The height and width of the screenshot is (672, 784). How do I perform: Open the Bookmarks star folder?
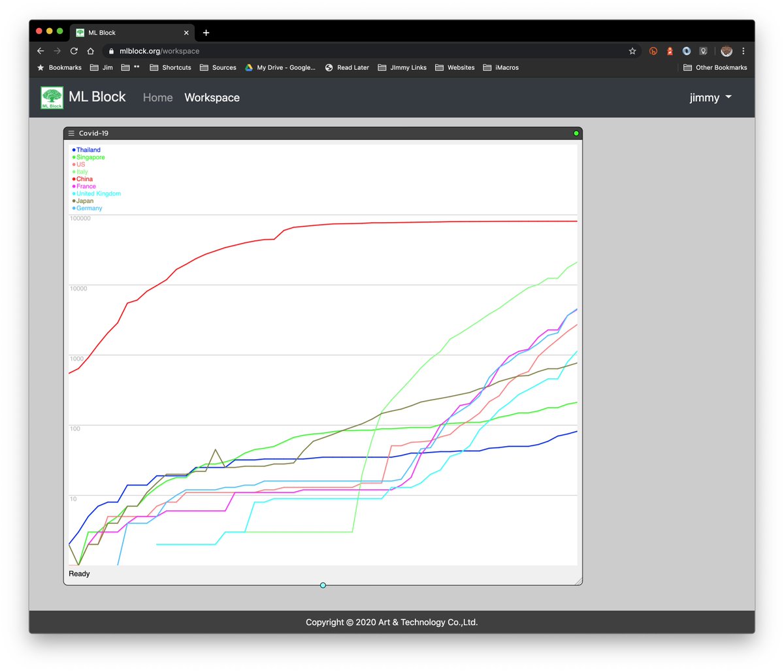(x=59, y=67)
